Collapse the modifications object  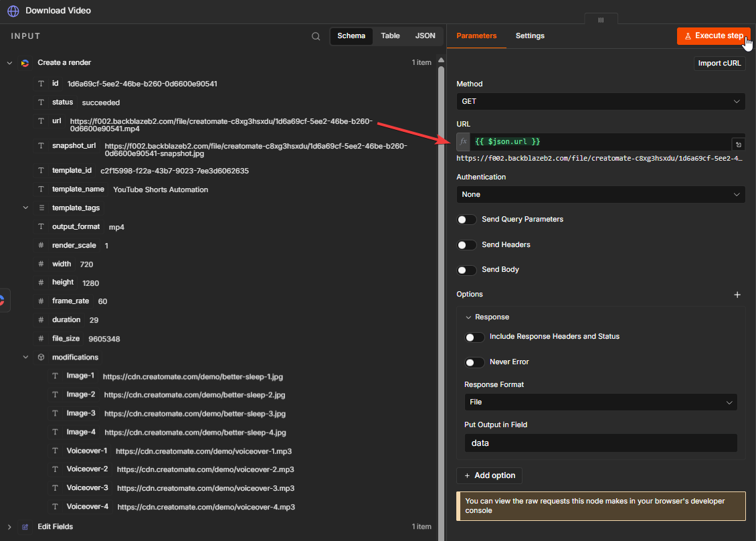(x=25, y=357)
